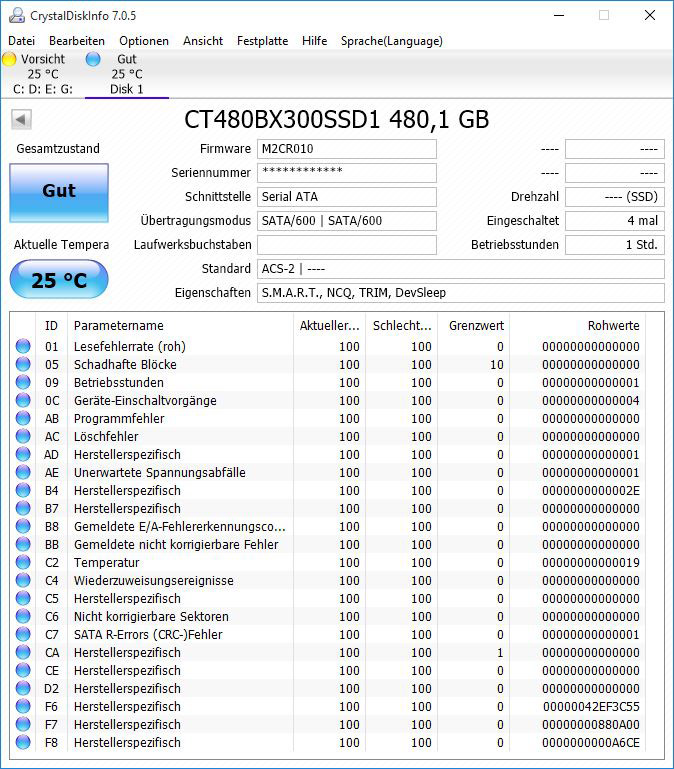Click the masked Seriennummer field
The image size is (674, 769).
point(347,173)
